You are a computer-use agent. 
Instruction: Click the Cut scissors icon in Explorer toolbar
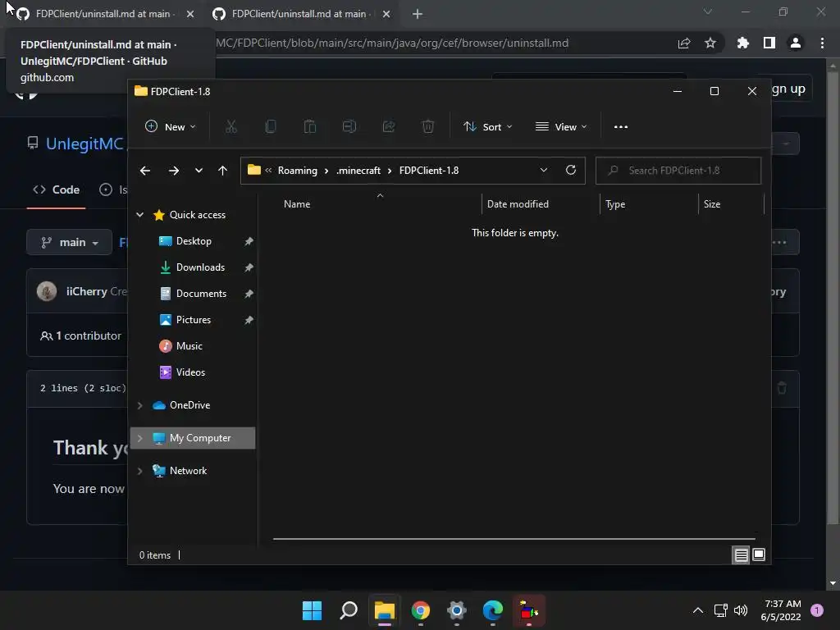point(231,127)
